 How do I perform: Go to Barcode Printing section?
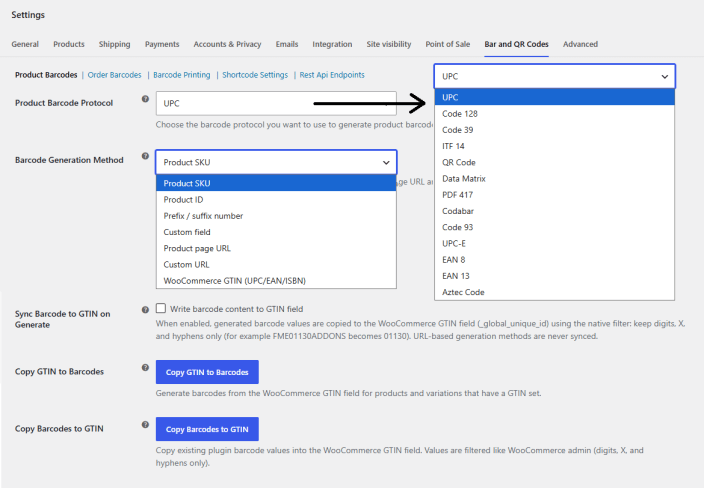(x=182, y=75)
